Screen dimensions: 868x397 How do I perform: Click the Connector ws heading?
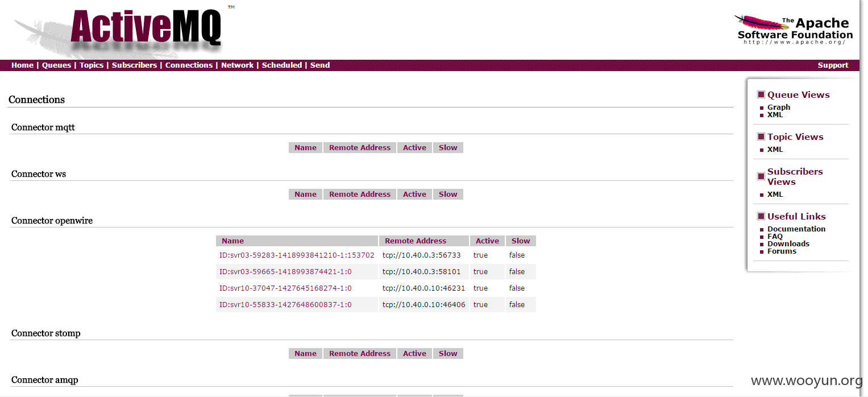(x=39, y=174)
